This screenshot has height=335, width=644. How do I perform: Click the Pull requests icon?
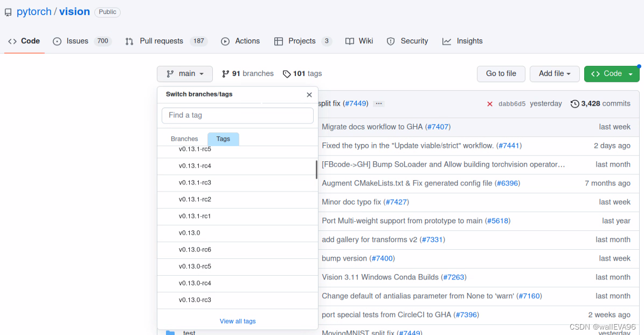(129, 41)
